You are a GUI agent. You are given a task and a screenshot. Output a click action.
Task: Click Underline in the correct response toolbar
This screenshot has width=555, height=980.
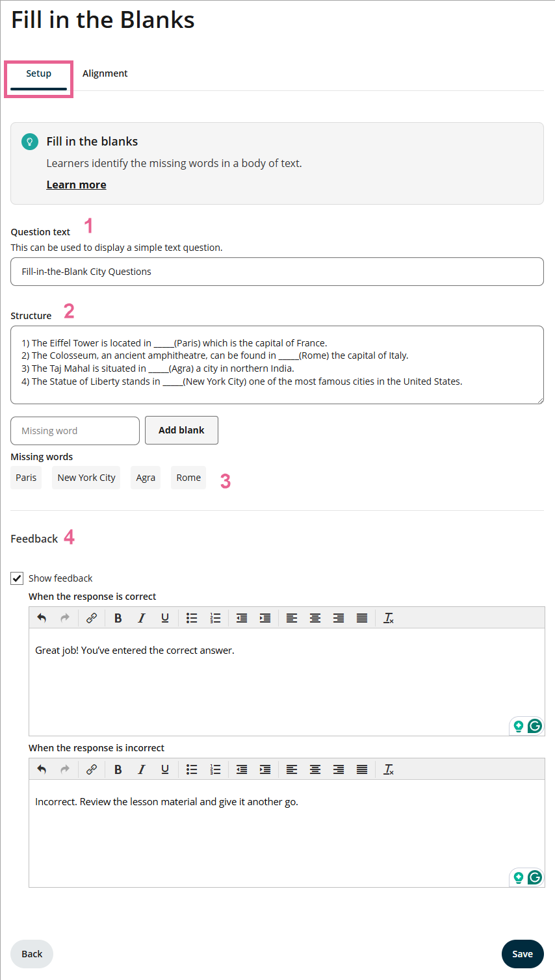165,618
